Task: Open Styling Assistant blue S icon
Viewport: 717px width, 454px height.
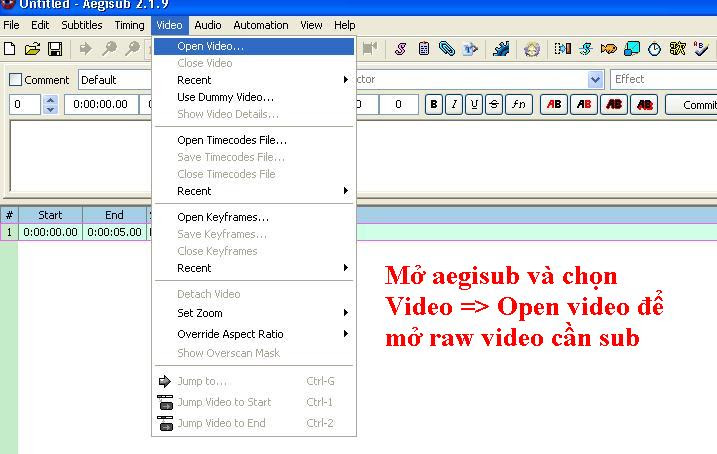Action: click(x=586, y=48)
